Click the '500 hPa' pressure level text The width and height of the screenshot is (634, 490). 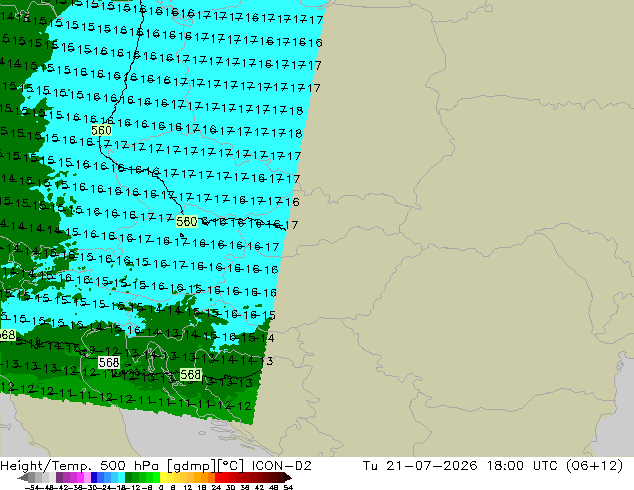click(129, 466)
